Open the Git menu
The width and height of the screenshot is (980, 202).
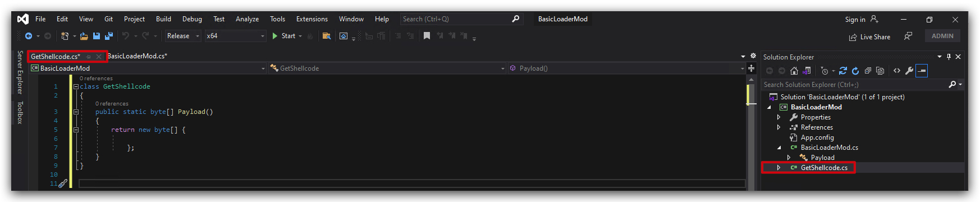tap(108, 19)
